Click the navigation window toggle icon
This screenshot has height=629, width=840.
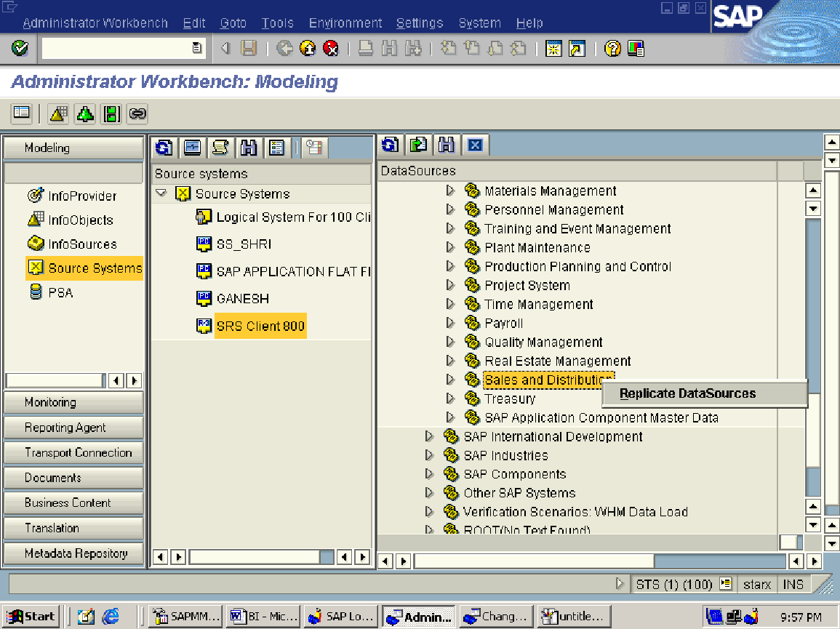(x=22, y=113)
